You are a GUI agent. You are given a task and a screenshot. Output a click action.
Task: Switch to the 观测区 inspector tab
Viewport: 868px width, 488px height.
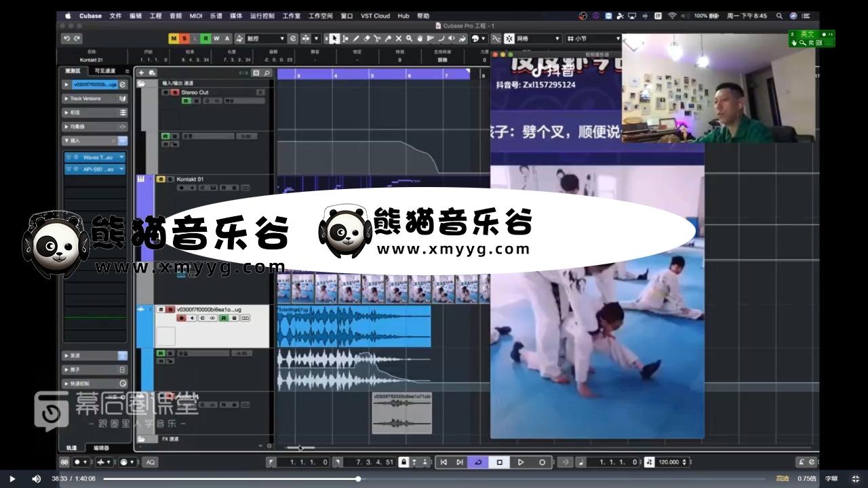(73, 70)
